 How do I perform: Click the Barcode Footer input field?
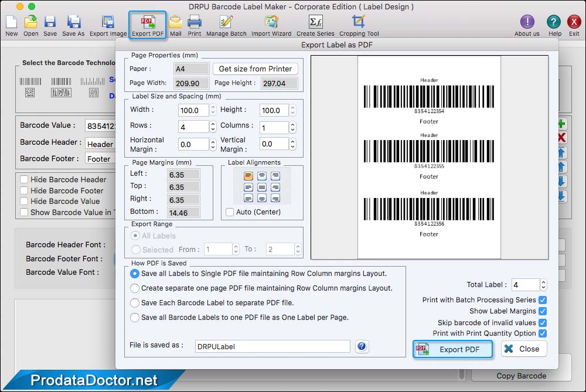[x=100, y=159]
